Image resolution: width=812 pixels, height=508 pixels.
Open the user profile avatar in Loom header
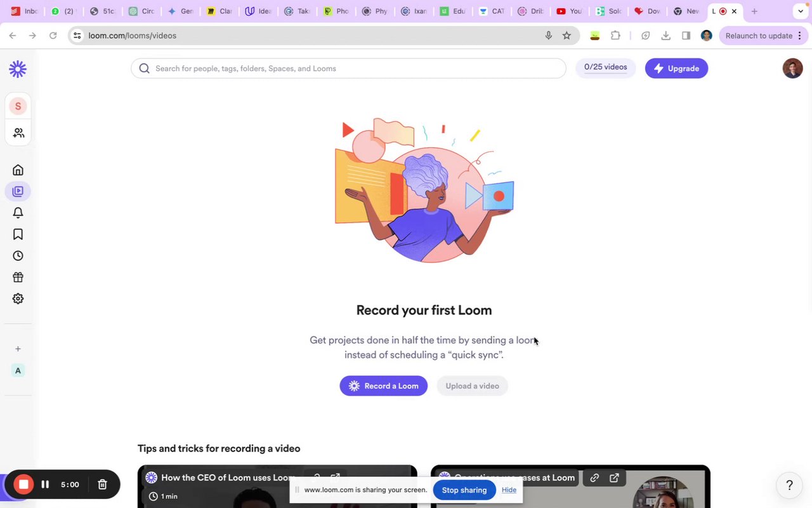click(792, 68)
